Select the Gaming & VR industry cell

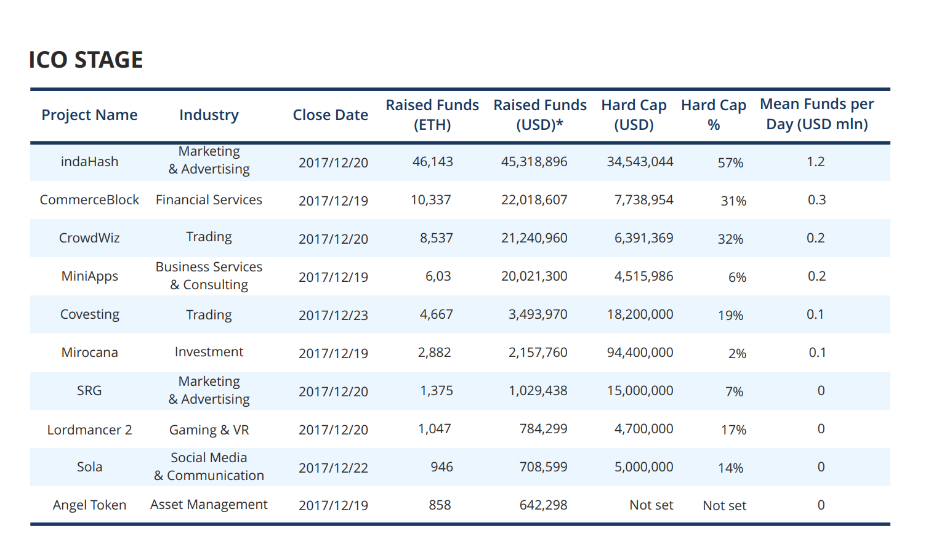pos(209,430)
